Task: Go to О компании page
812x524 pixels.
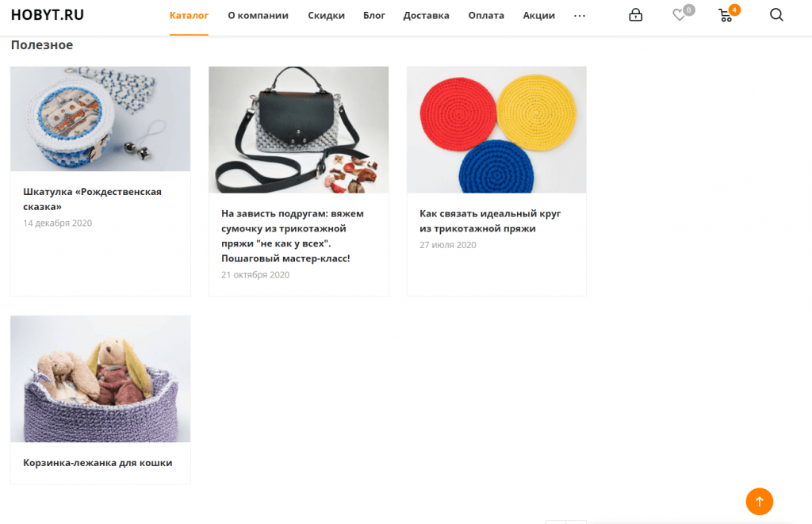Action: [x=258, y=16]
